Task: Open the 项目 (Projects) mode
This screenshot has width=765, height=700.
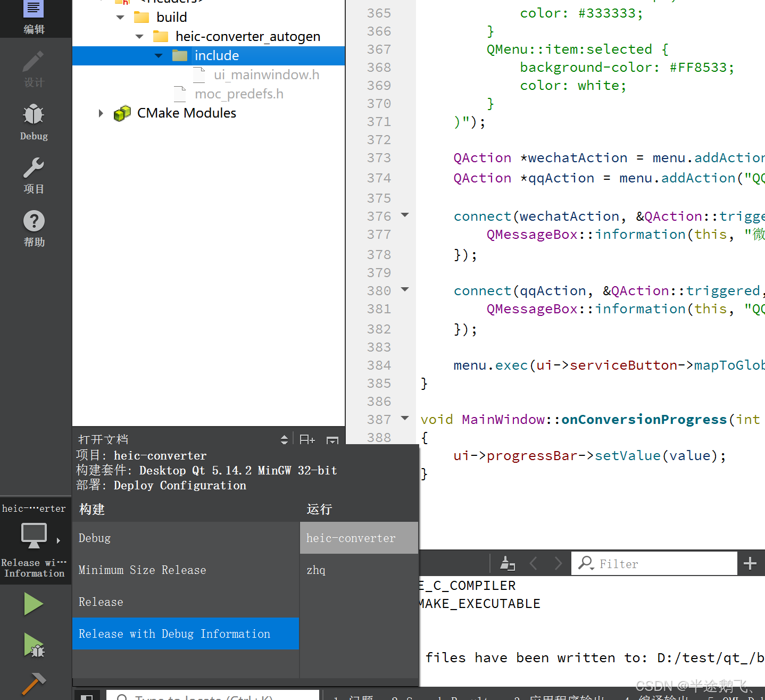Action: click(x=34, y=176)
